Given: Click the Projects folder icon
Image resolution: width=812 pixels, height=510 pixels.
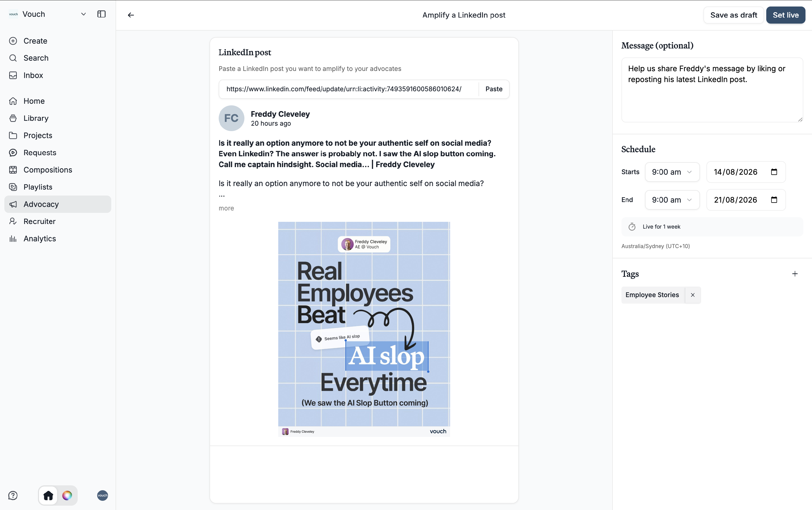Looking at the screenshot, I should pyautogui.click(x=13, y=135).
